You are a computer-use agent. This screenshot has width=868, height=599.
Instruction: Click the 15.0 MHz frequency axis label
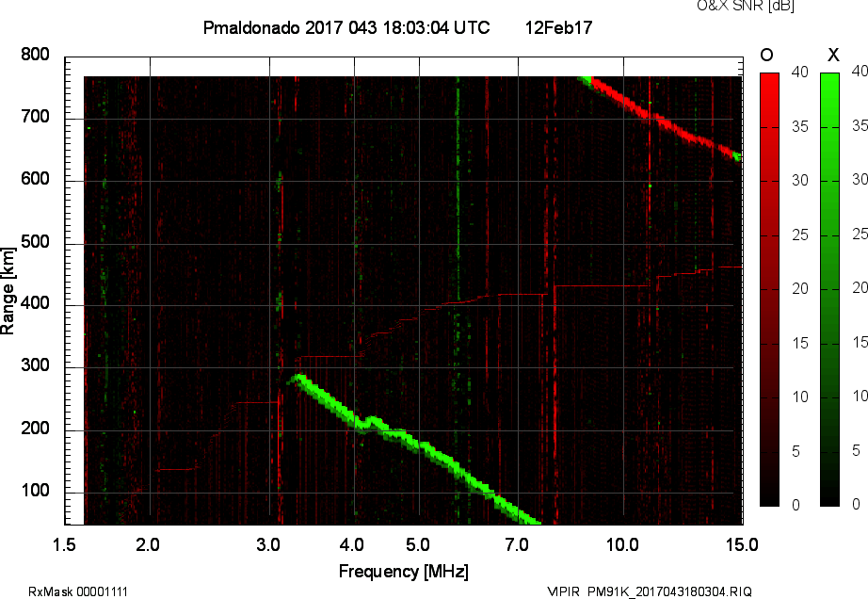[742, 544]
